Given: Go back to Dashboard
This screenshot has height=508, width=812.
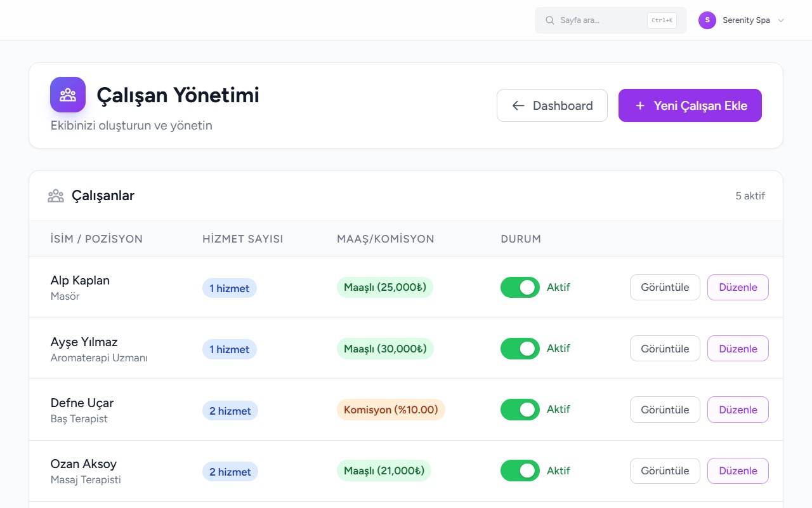Looking at the screenshot, I should pyautogui.click(x=552, y=105).
